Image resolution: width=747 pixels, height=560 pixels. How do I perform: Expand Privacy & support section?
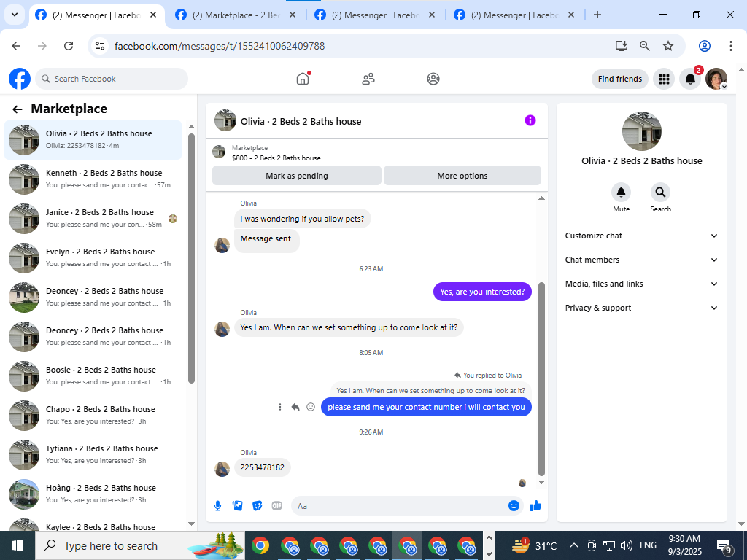[641, 308]
